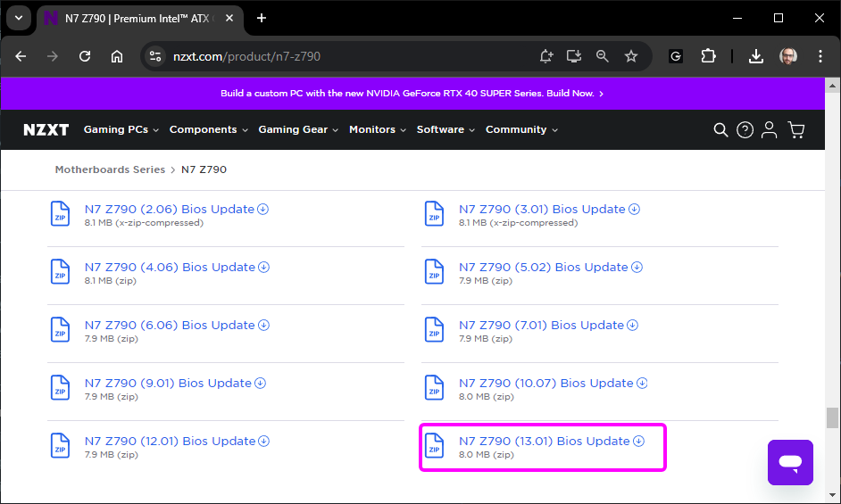Download N7 Z790 (4.06) Bios Update
Image resolution: width=841 pixels, height=504 pixels.
177,267
